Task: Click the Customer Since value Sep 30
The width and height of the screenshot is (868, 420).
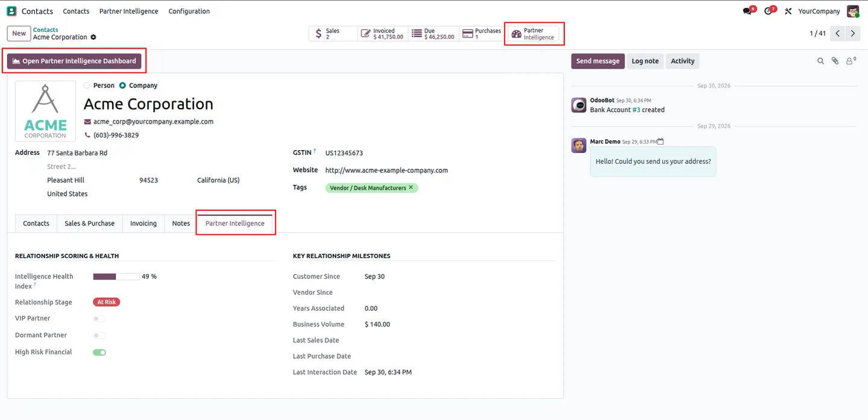Action: point(374,277)
